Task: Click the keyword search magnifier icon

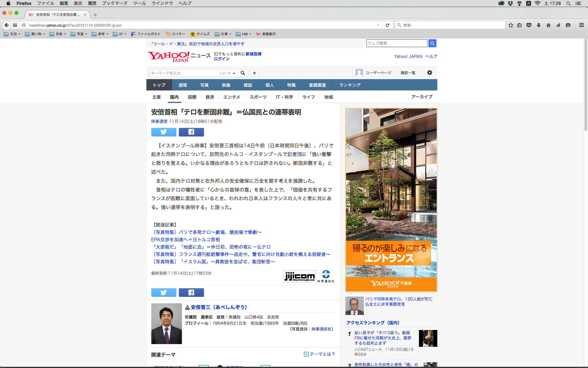Action: (x=243, y=73)
